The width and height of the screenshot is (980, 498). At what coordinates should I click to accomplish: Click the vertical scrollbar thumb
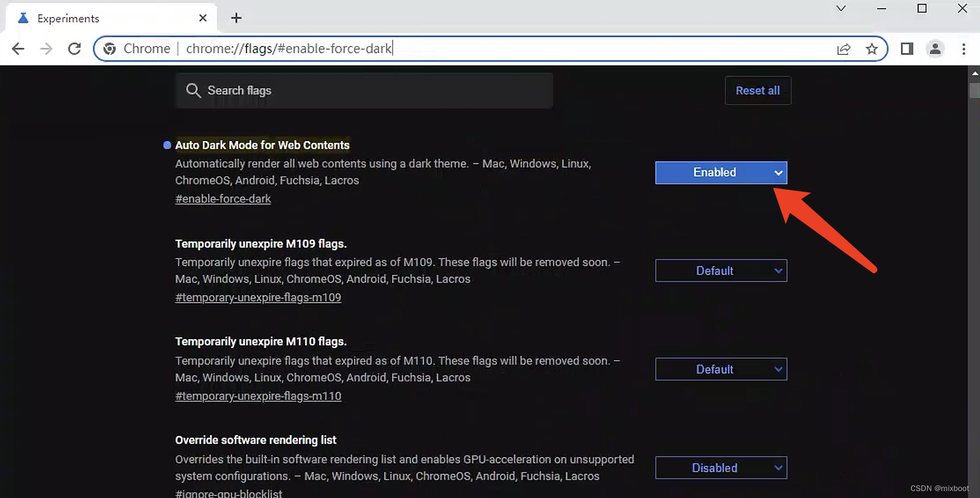tap(974, 90)
